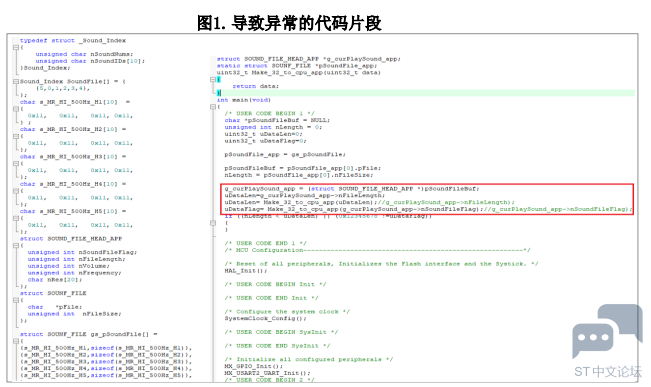Click the line 'uint32_t uDataFlag=0;'
Screen dimensions: 651x387
click(266, 141)
